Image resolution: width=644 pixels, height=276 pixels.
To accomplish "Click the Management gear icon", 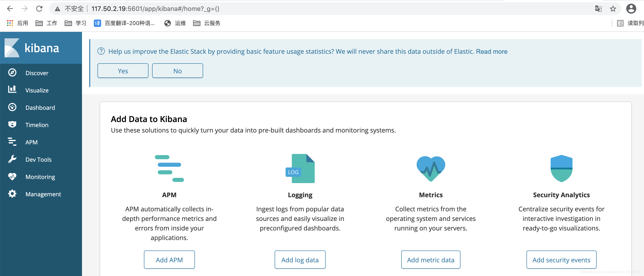I will pos(12,194).
